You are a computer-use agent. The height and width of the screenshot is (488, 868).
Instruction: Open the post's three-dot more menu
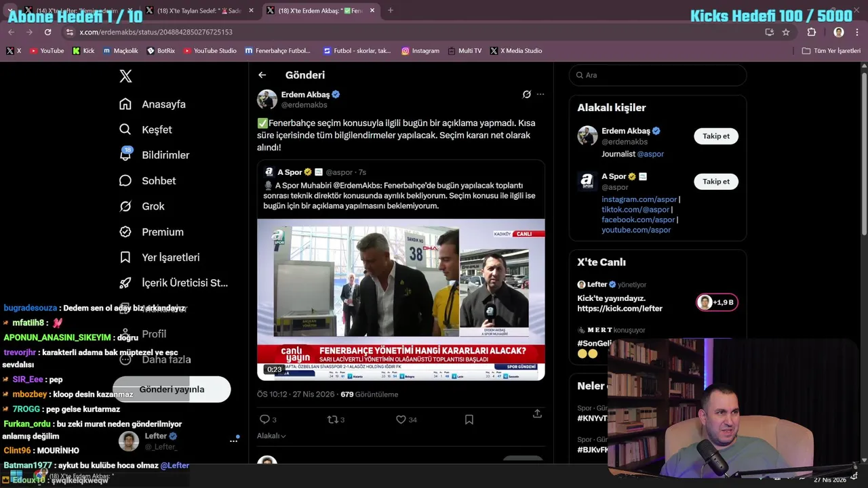point(540,94)
